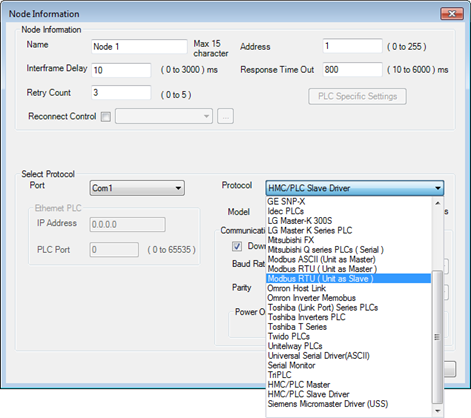Screen dimensions: 471x418
Task: Select TriPLC protocol
Action: [x=349, y=375]
